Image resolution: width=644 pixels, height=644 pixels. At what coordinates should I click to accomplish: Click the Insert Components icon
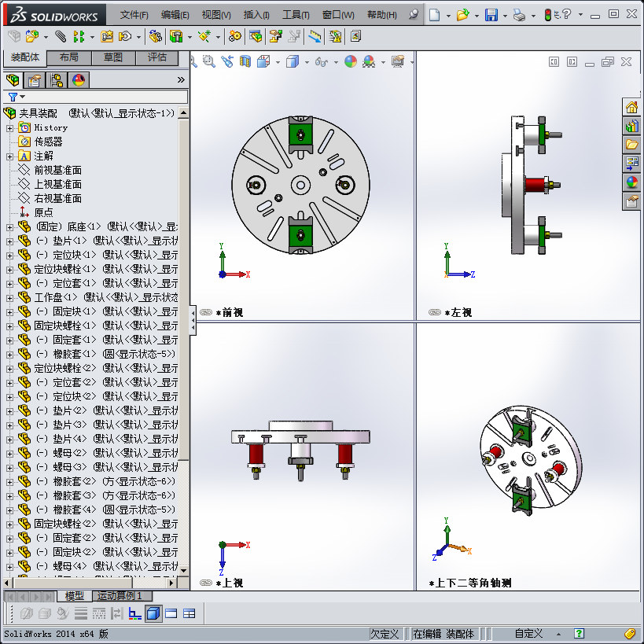pos(32,36)
